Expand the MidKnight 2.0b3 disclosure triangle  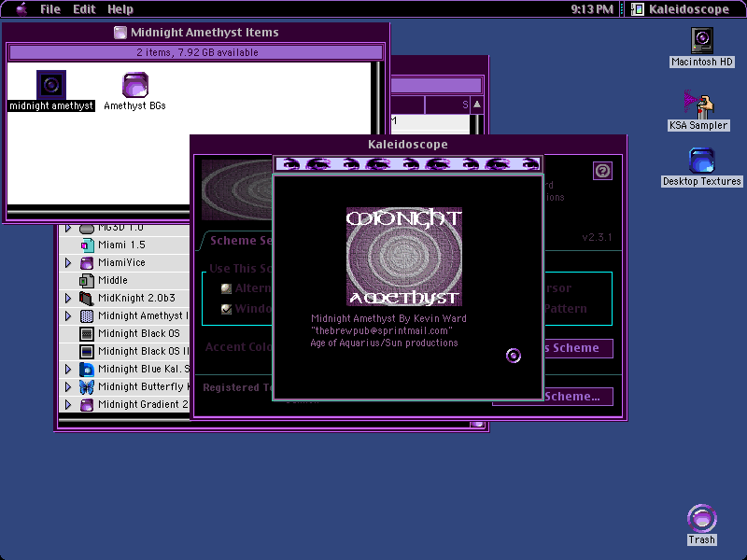tap(68, 298)
